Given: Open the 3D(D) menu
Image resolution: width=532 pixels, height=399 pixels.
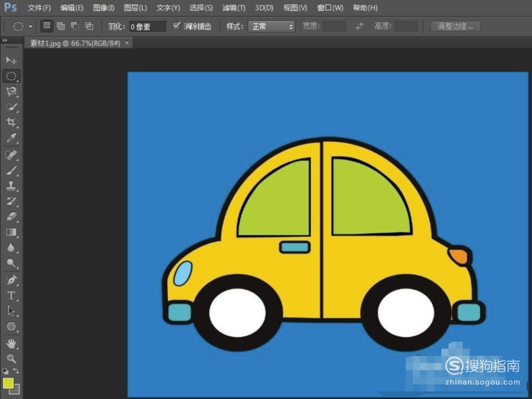Looking at the screenshot, I should point(264,8).
